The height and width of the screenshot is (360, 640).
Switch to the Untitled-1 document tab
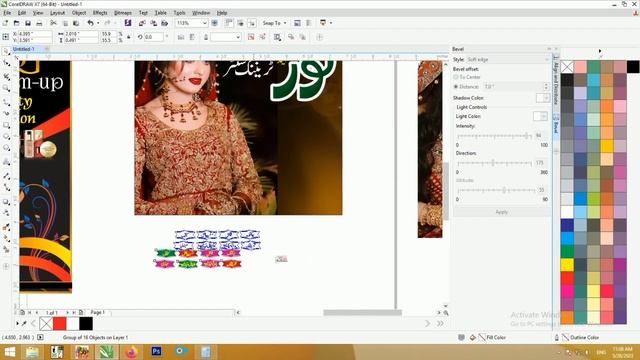pos(24,49)
